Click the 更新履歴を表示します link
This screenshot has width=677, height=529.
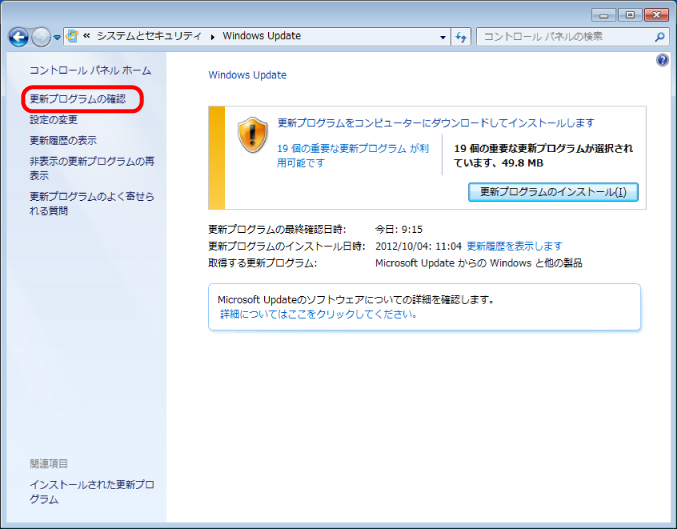coord(515,246)
